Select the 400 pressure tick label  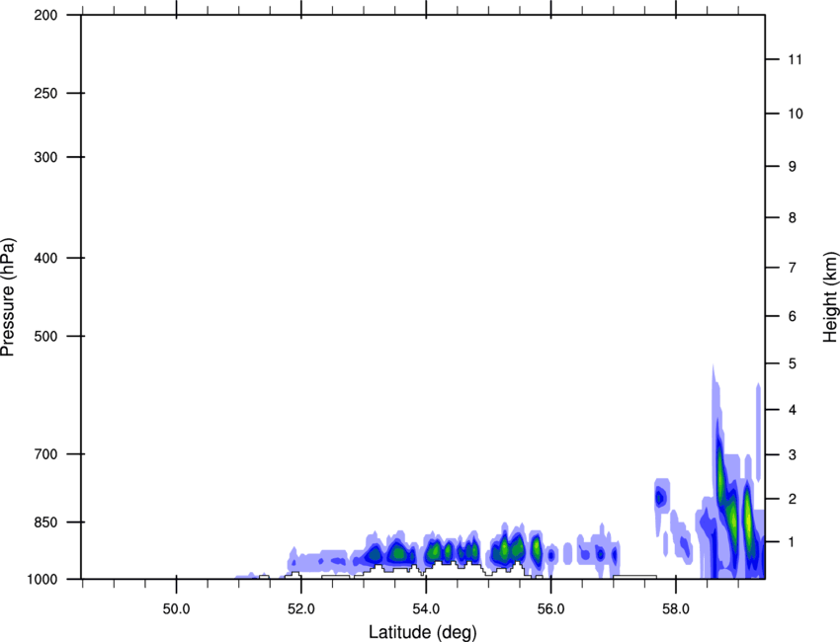(x=46, y=258)
